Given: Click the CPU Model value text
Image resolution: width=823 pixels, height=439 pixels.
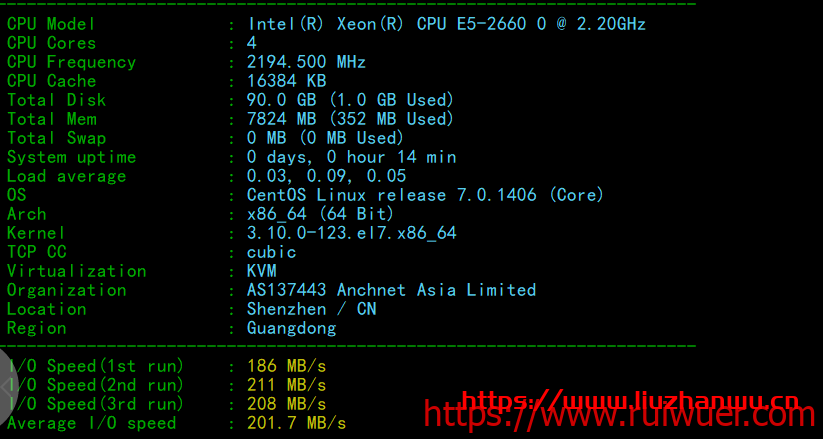Looking at the screenshot, I should click(446, 24).
